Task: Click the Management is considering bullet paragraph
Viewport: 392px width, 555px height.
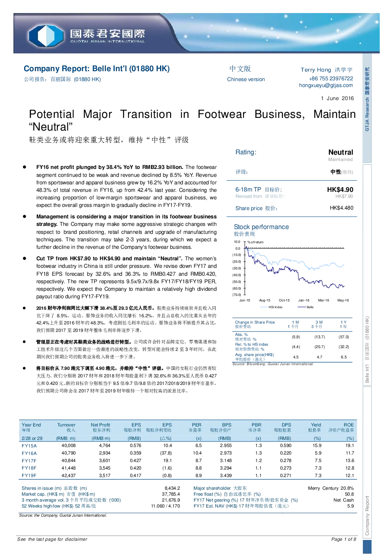Action: click(x=126, y=232)
